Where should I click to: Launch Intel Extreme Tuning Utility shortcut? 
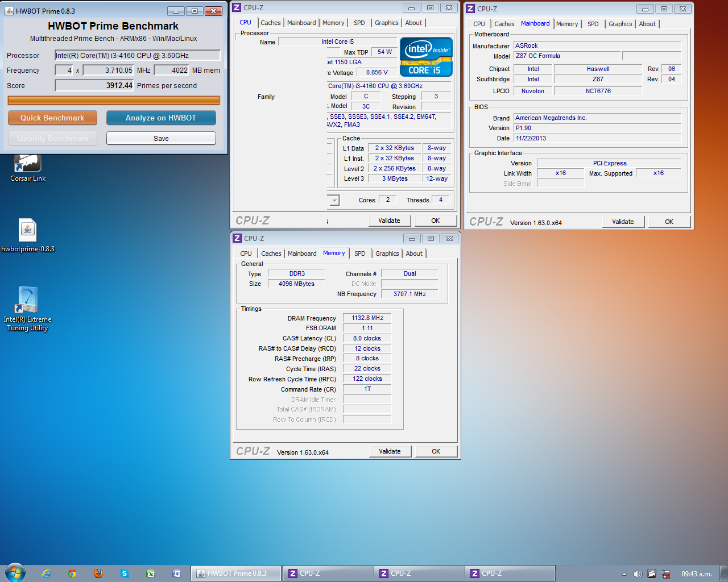click(x=27, y=309)
